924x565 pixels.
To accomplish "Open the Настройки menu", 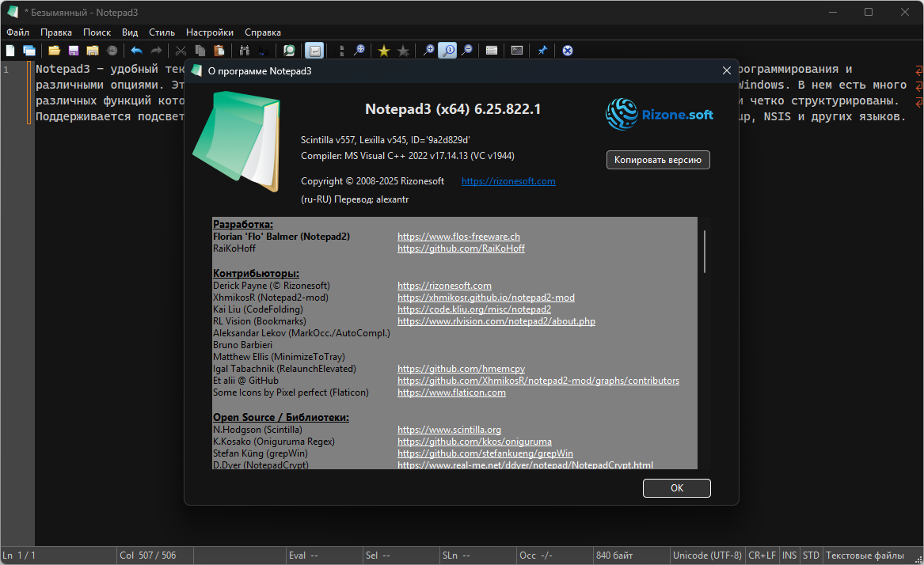I will pos(210,32).
